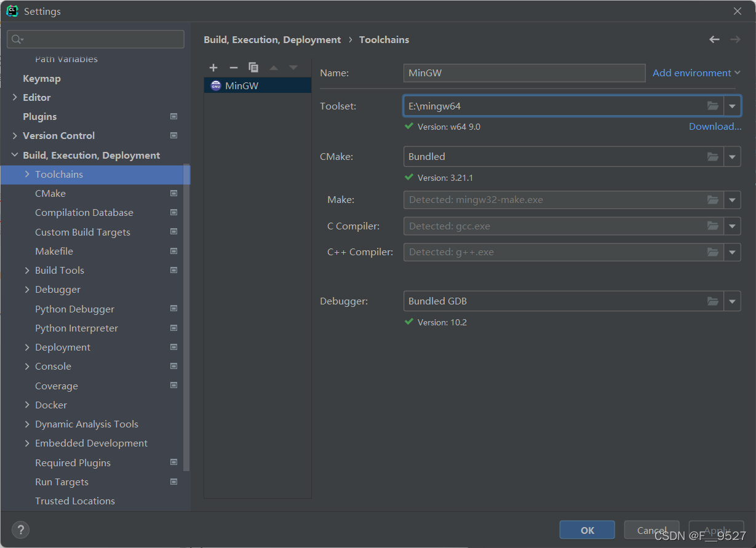Expand the Toolchains tree node
The image size is (756, 548).
coord(27,174)
